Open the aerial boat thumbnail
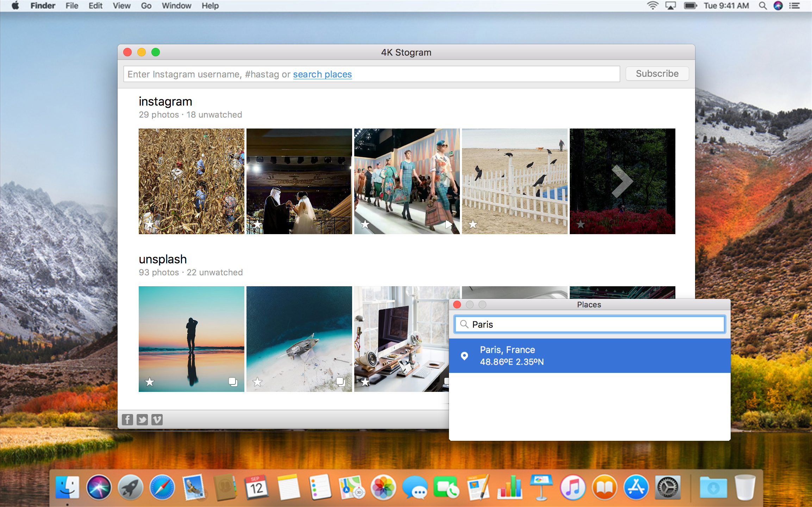This screenshot has width=812, height=507. click(x=299, y=339)
